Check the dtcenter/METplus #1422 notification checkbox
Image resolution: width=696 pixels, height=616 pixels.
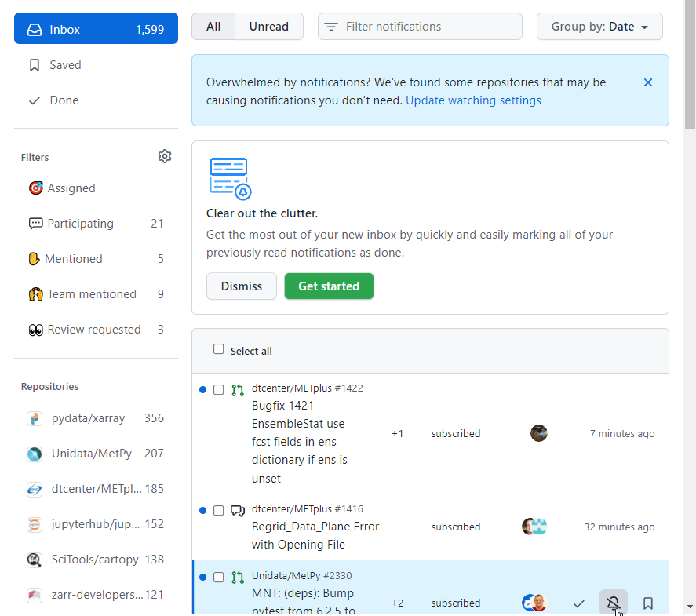(218, 389)
